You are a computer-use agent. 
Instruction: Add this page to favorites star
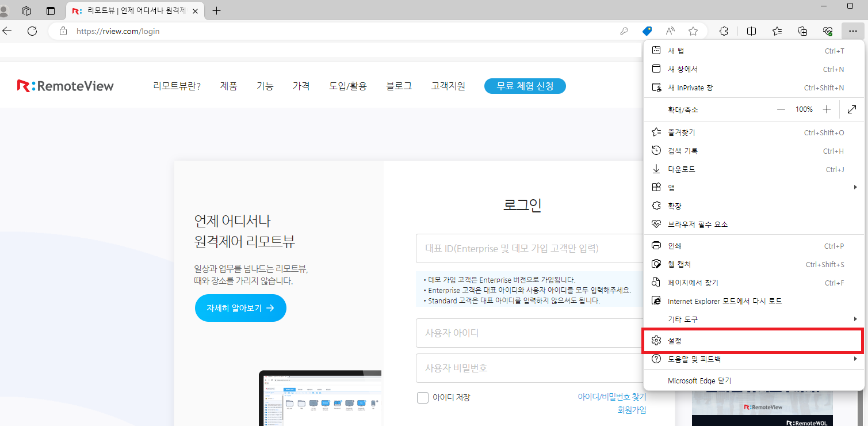[693, 31]
